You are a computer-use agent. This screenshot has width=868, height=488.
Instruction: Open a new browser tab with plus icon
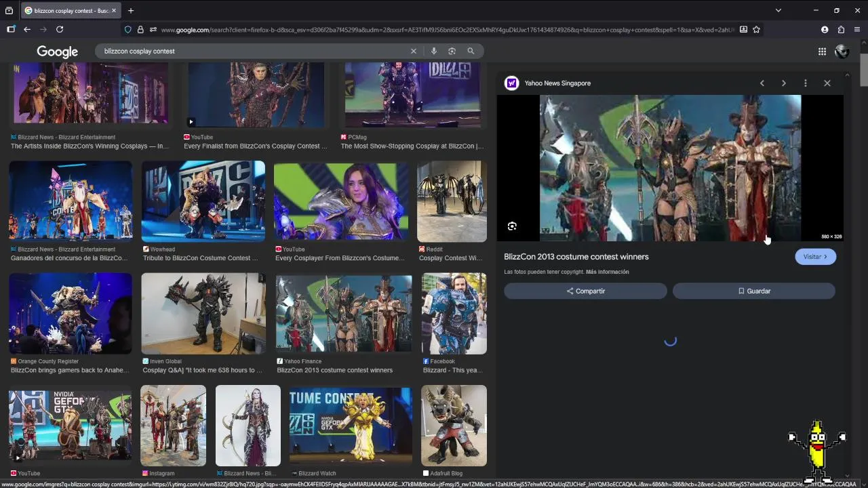click(x=131, y=10)
